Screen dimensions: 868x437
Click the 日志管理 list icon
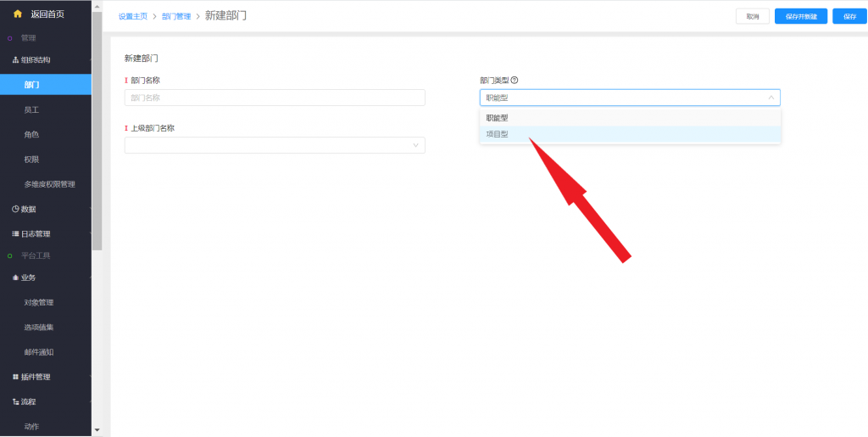[15, 233]
